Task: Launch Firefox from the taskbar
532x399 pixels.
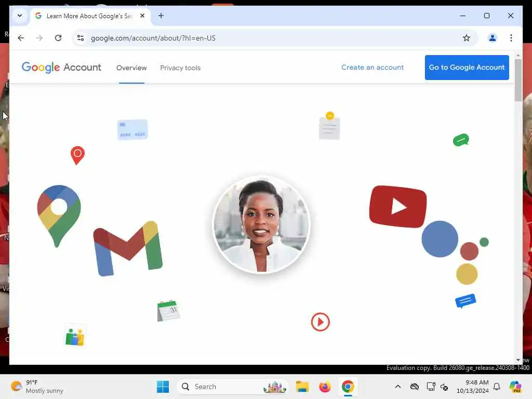Action: click(325, 387)
